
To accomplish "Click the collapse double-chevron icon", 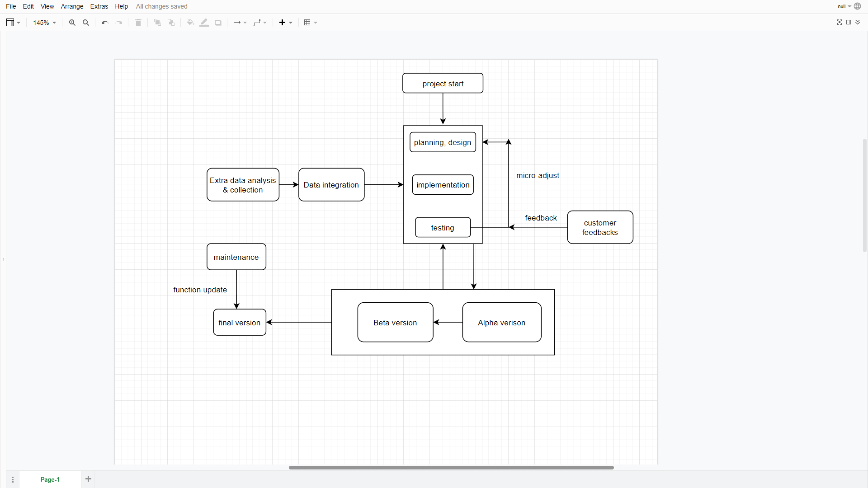I will [x=858, y=22].
